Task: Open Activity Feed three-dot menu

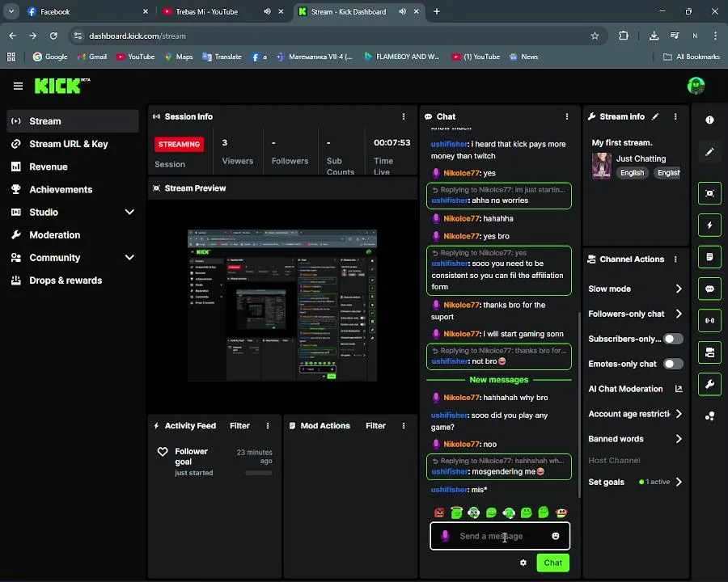Action: coord(268,426)
